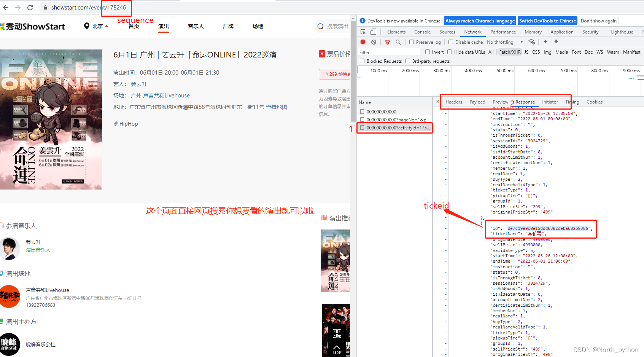Open the 北京 city selector dropdown
Viewport: 644px width, 357px height.
[x=100, y=26]
